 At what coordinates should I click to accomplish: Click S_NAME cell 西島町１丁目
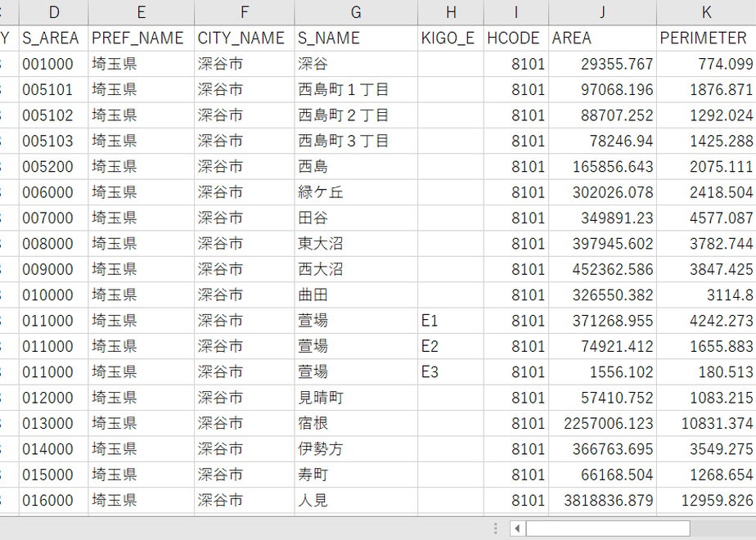click(356, 89)
